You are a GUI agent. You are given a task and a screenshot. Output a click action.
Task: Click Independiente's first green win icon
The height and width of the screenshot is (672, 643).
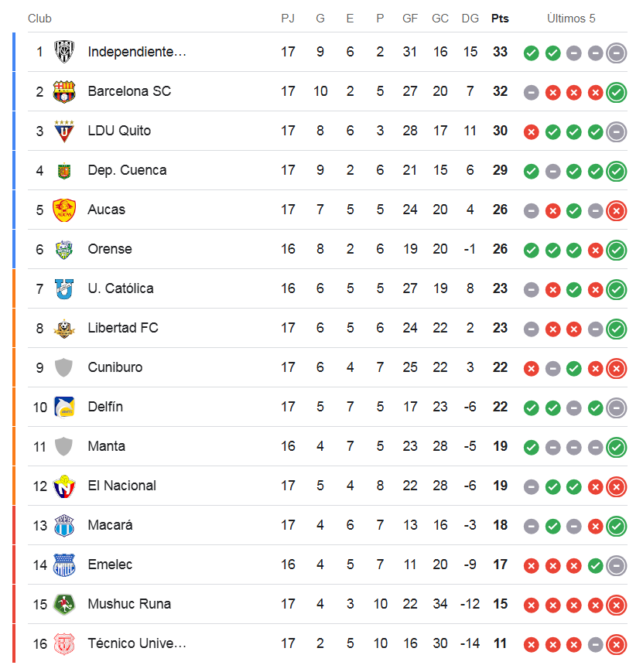pyautogui.click(x=531, y=53)
